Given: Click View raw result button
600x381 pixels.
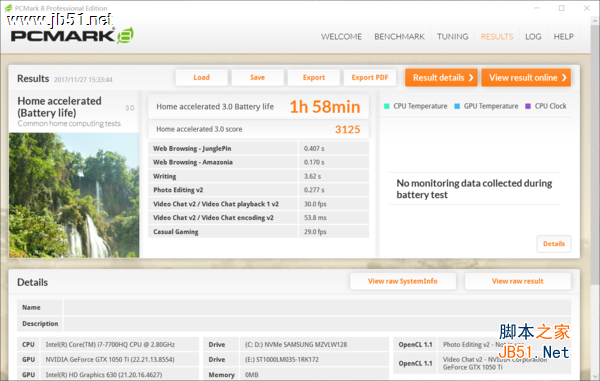Looking at the screenshot, I should [x=518, y=281].
